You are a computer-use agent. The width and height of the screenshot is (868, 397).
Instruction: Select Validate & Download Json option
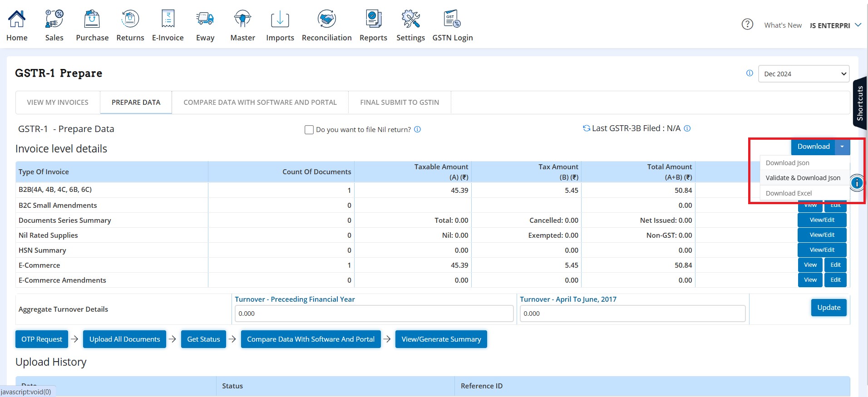[x=804, y=178]
